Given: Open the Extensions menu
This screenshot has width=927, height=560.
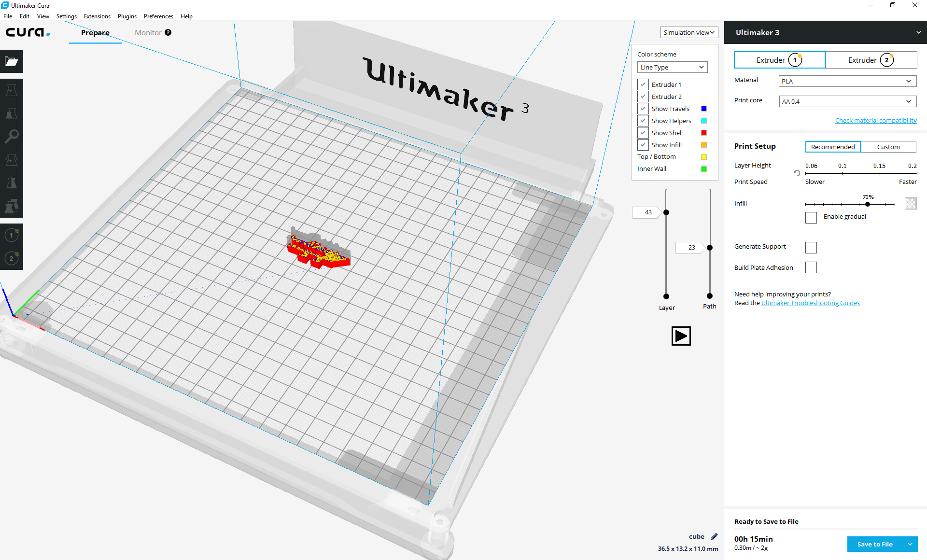Looking at the screenshot, I should click(97, 16).
